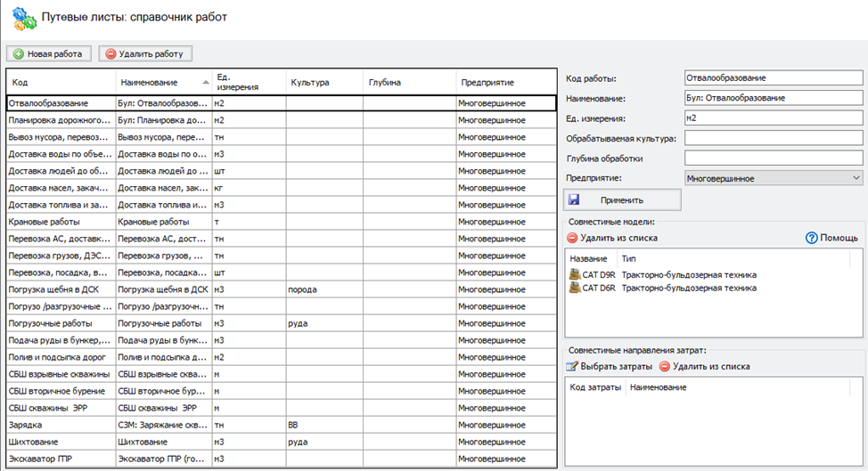This screenshot has height=471, width=868.
Task: Select the CAT D6R bulldozer icon
Action: pos(574,288)
